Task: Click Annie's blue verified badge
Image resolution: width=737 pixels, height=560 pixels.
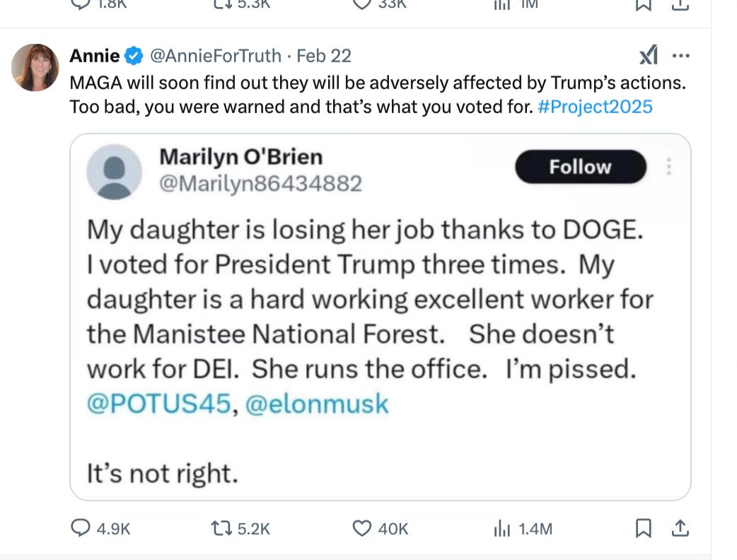Action: point(134,55)
